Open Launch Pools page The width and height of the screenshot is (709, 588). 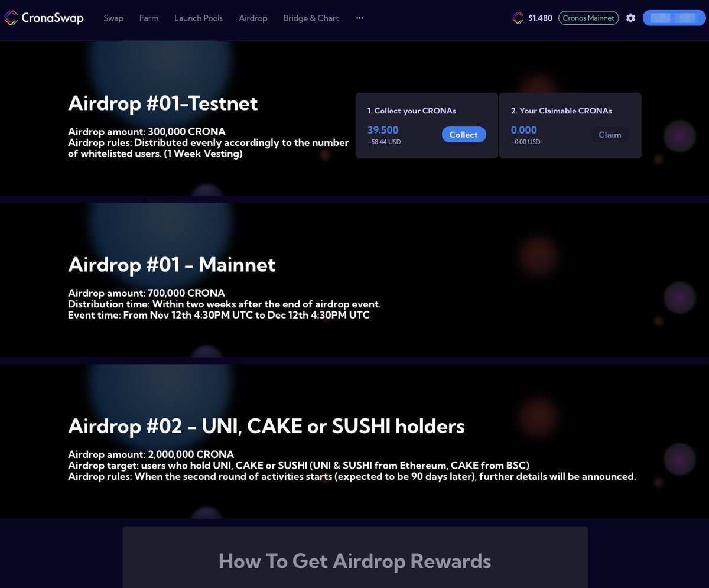pos(199,18)
